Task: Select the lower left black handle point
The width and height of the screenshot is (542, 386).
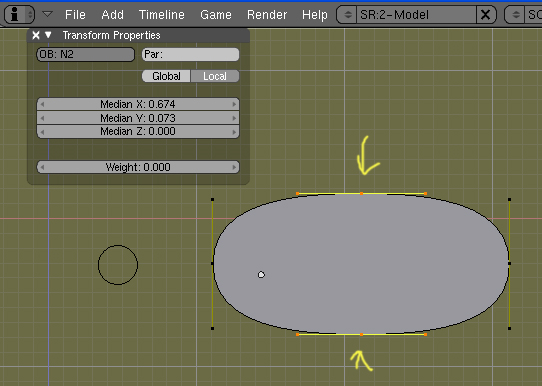Action: (212, 328)
